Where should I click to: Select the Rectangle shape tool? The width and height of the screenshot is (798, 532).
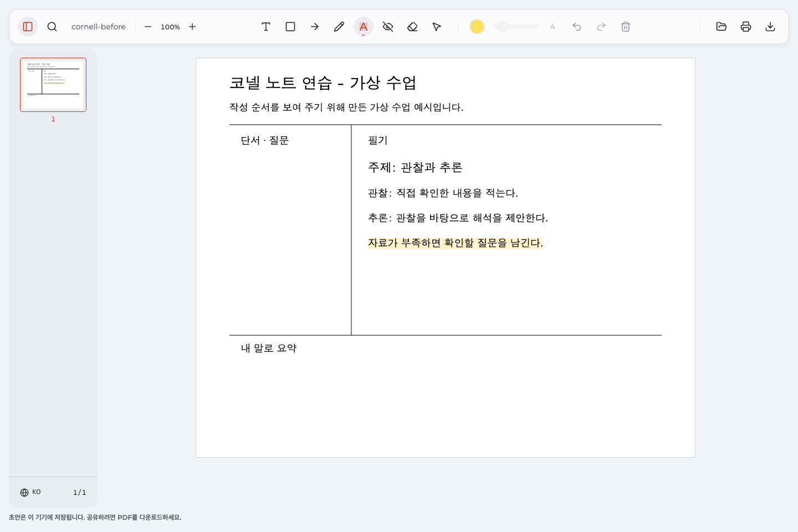point(290,27)
